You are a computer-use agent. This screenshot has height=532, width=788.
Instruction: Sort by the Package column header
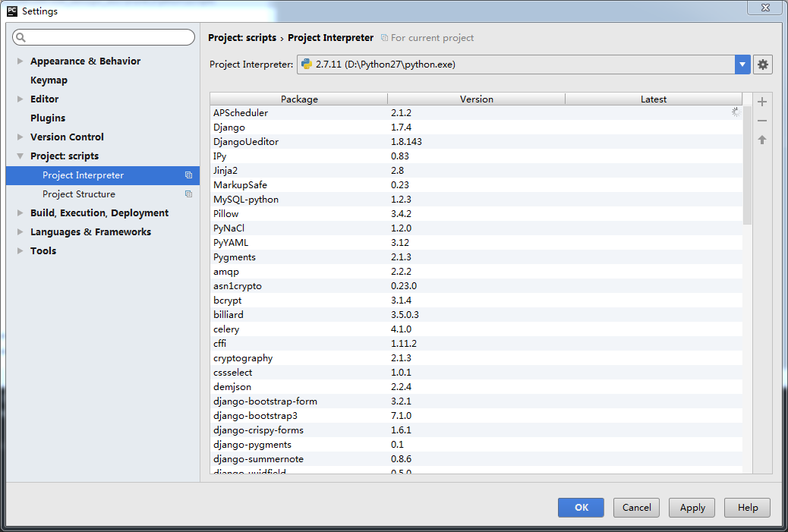point(298,99)
